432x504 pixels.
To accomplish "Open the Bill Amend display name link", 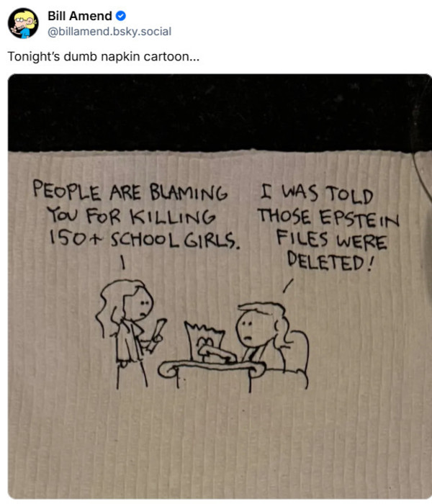I will 80,16.
